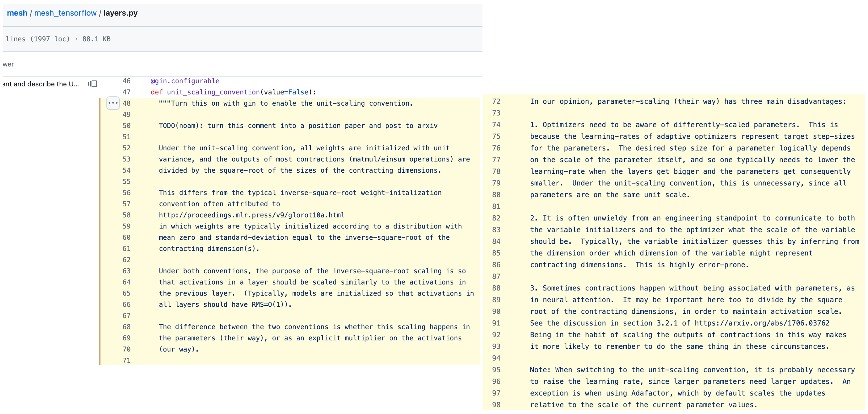Select line number 58
The width and height of the screenshot is (868, 414).
tap(126, 215)
